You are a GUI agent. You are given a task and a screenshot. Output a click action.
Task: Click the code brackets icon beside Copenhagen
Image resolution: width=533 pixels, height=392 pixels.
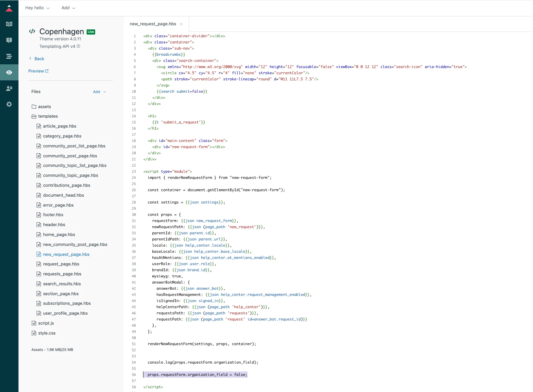(x=32, y=31)
